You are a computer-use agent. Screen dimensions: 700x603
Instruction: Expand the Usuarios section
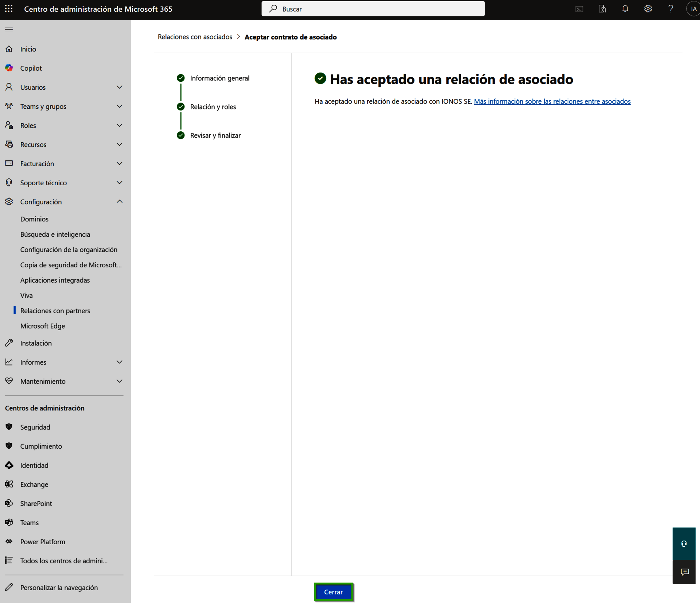(119, 87)
